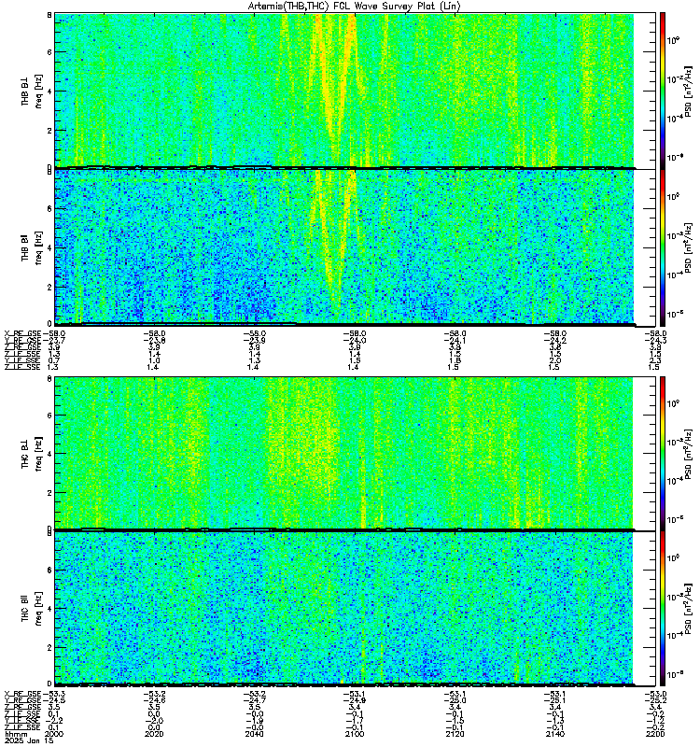Click the 8 Hz tick label on THB B⊥ axis

pyautogui.click(x=49, y=15)
